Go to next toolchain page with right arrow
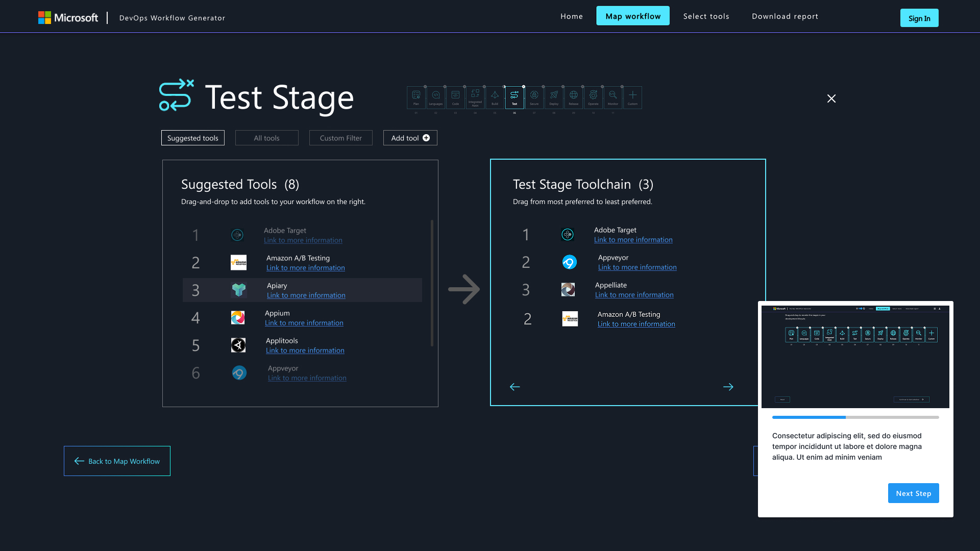Image resolution: width=980 pixels, height=551 pixels. [728, 387]
